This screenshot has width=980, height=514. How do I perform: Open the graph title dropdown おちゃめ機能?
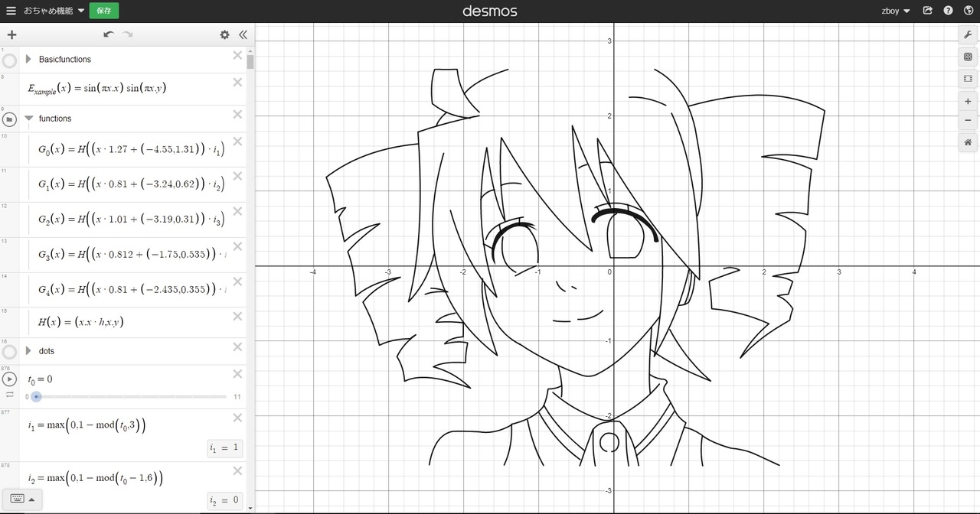[54, 11]
